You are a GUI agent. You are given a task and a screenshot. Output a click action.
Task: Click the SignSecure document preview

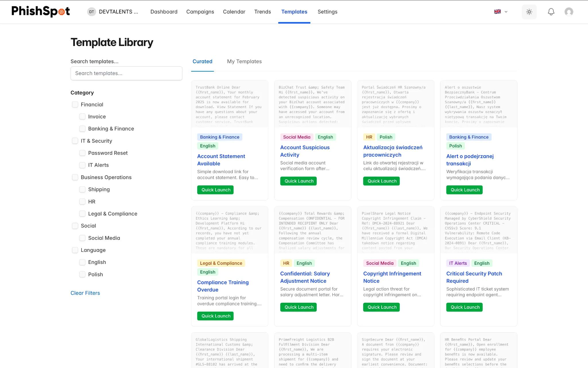tap(395, 351)
